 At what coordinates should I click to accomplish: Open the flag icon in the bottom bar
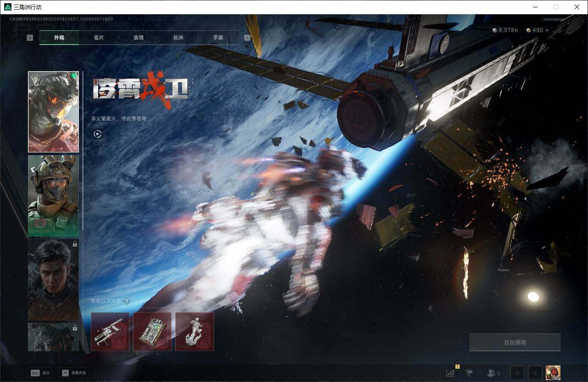pyautogui.click(x=469, y=373)
